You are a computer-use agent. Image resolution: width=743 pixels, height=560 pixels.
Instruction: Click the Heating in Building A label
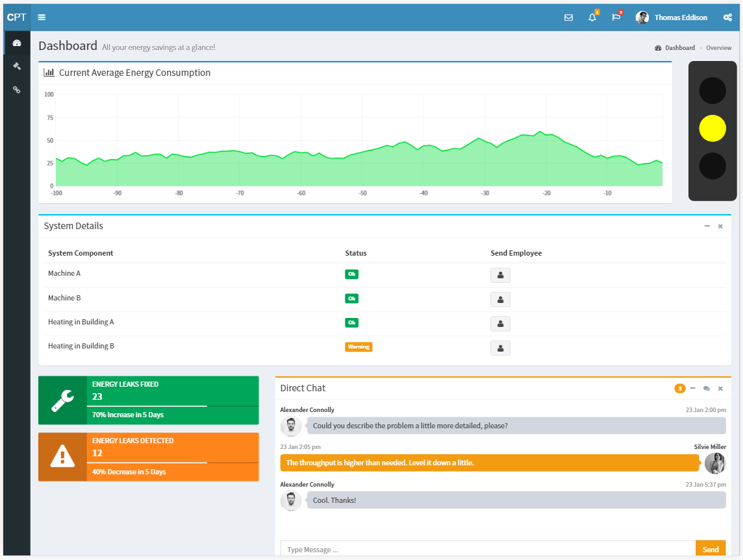click(81, 322)
